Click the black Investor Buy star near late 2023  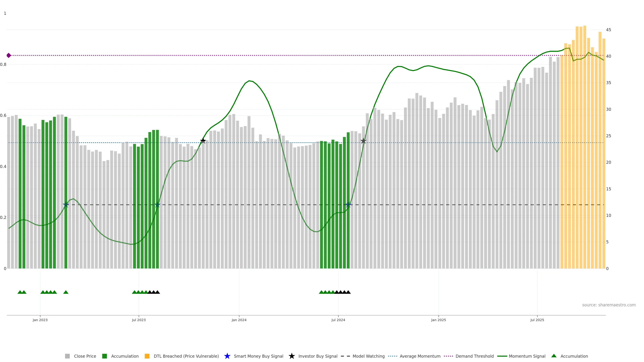pos(203,141)
